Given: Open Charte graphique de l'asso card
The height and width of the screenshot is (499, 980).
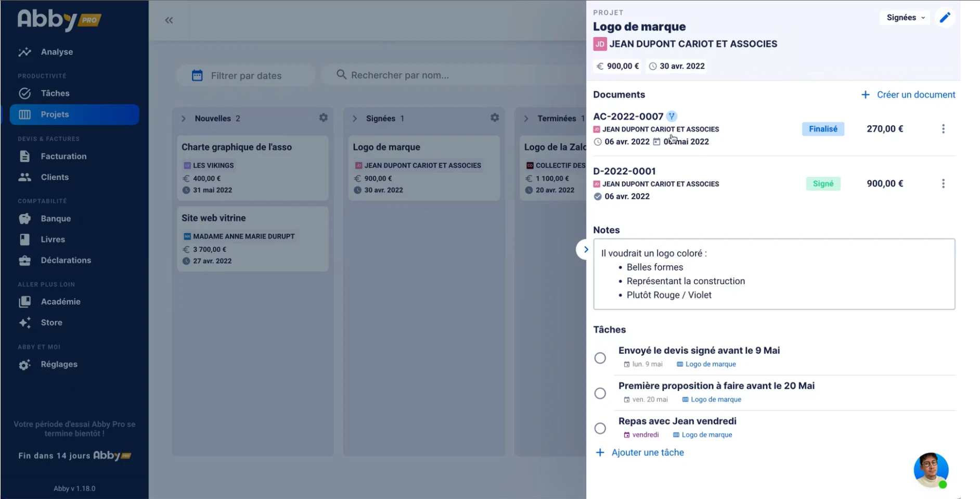Looking at the screenshot, I should pos(253,168).
